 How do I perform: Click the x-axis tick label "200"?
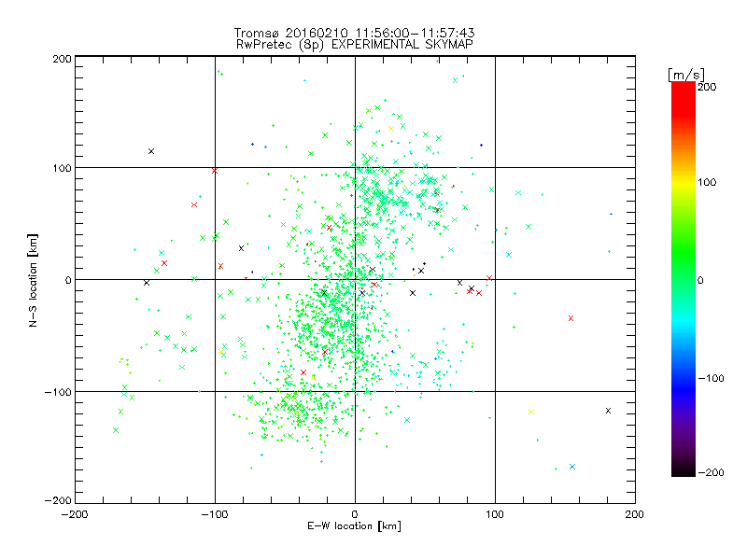pos(635,514)
